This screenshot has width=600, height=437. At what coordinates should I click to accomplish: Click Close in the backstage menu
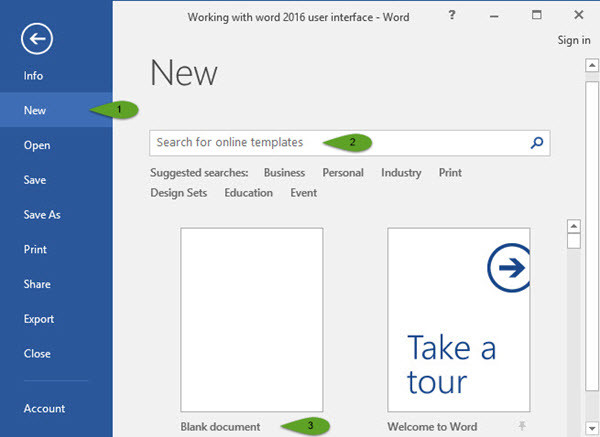pos(37,354)
